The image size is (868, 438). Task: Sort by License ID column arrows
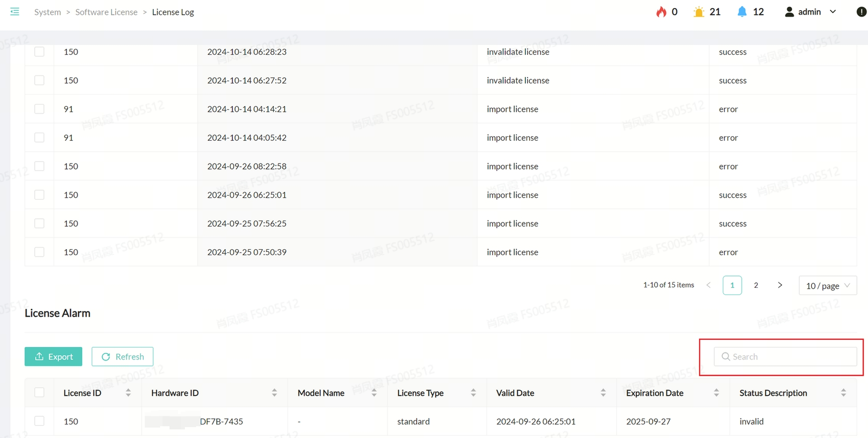pyautogui.click(x=128, y=393)
